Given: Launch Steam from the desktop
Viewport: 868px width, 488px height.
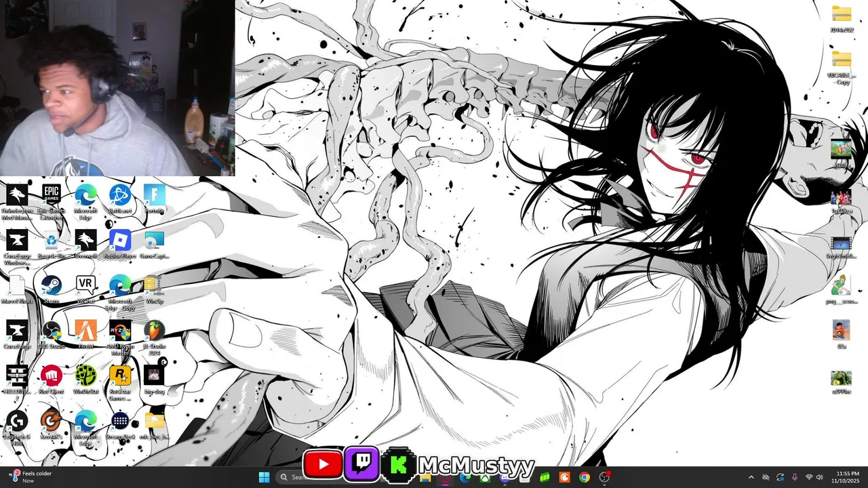Looking at the screenshot, I should coord(52,289).
